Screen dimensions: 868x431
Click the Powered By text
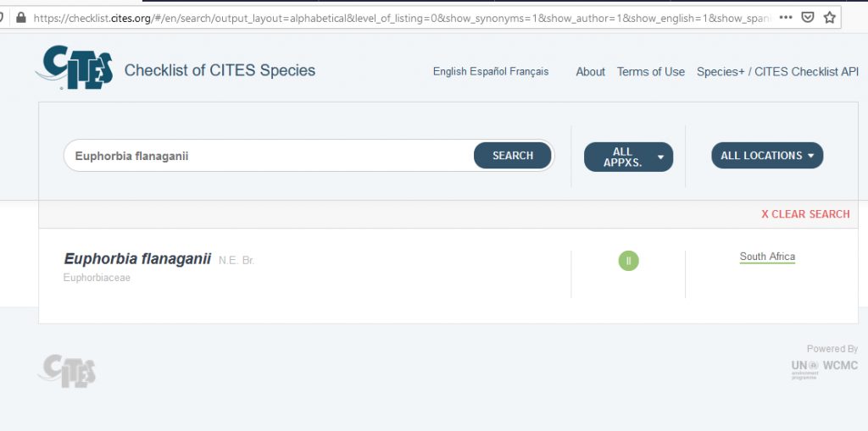point(832,349)
